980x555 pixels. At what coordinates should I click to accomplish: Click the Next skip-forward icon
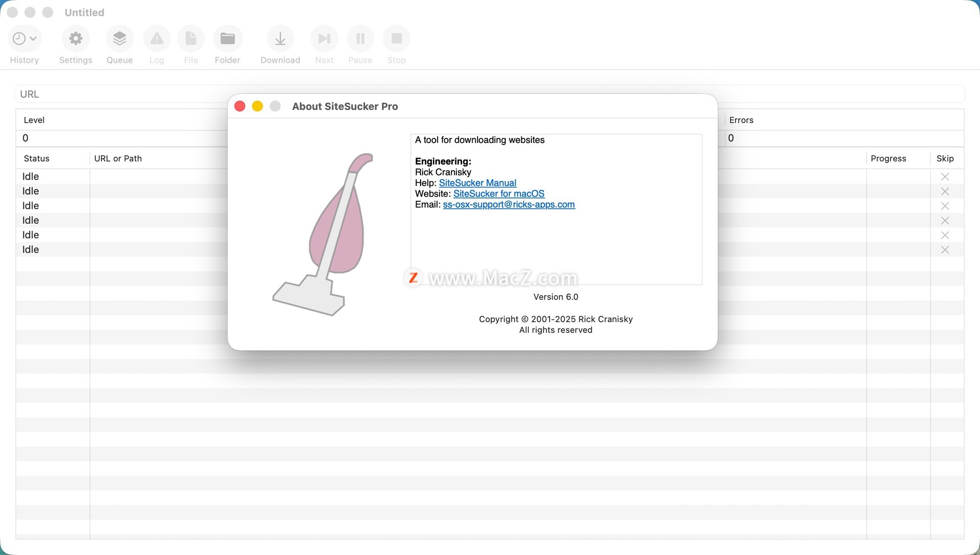point(324,39)
